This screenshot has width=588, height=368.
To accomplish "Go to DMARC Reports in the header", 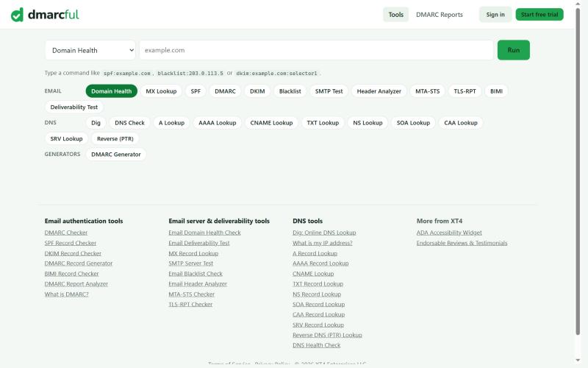I will click(x=439, y=15).
